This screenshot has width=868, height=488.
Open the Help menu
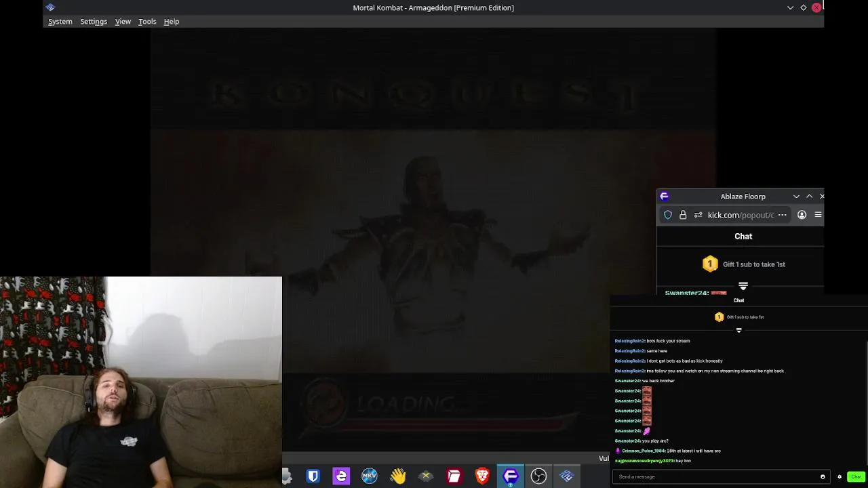(172, 21)
